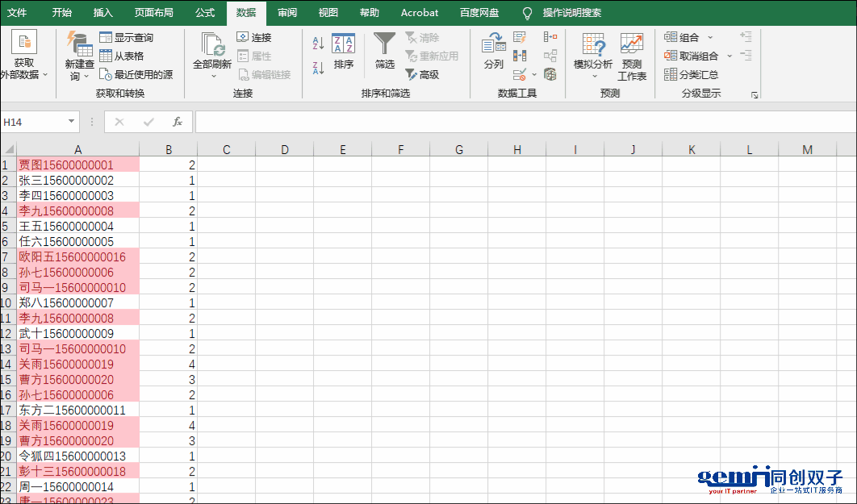The width and height of the screenshot is (857, 504).
Task: Click the Remove Duplicates icon in Data Tools
Action: point(520,56)
